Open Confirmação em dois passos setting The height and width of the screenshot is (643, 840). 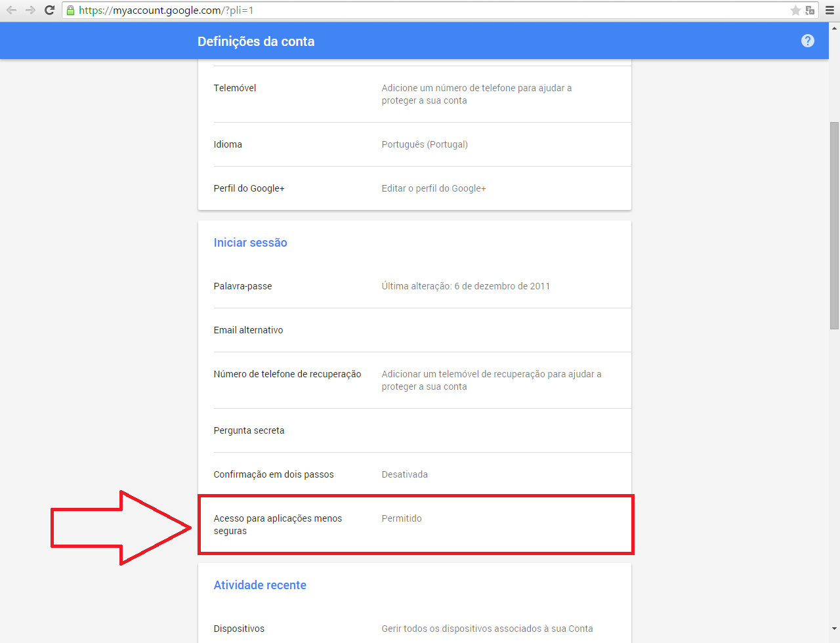415,474
